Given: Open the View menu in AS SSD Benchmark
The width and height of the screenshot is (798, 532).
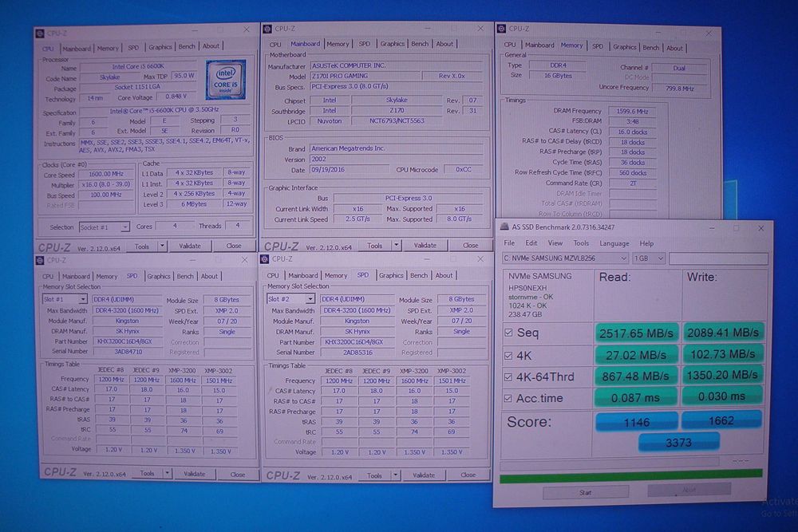Looking at the screenshot, I should tap(555, 243).
